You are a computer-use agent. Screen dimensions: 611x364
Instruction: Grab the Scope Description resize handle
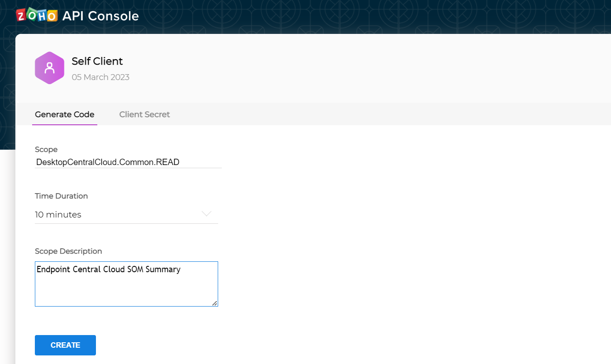pos(215,303)
